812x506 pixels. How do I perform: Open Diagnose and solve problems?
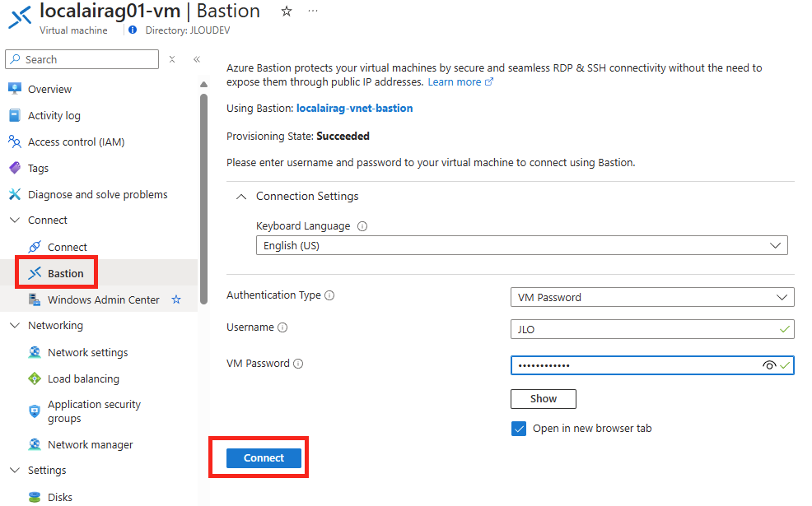point(99,194)
